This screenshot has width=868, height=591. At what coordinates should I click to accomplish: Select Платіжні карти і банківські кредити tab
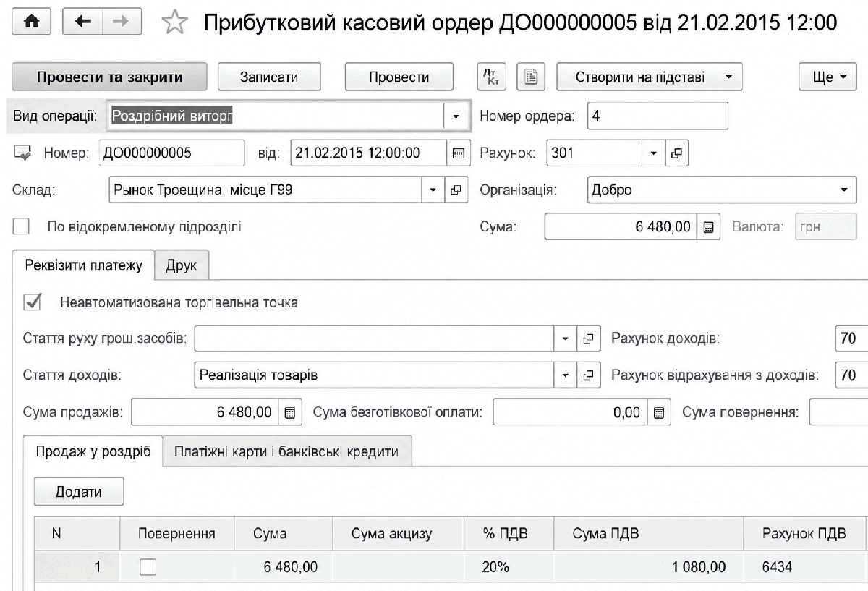click(x=287, y=451)
